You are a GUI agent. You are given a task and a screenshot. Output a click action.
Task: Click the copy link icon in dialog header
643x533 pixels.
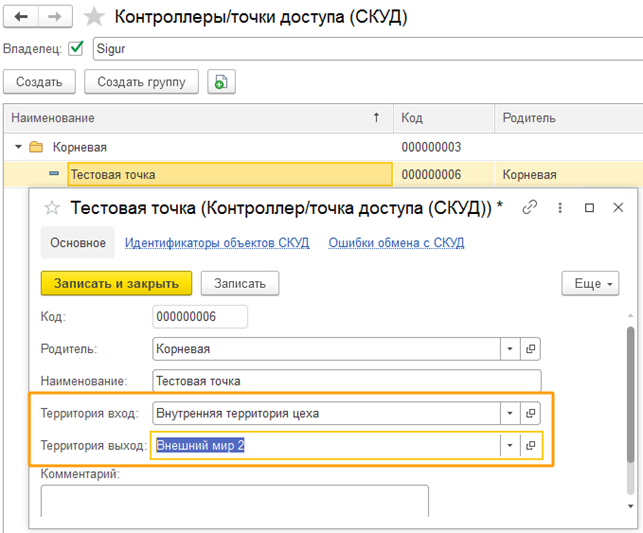click(530, 207)
